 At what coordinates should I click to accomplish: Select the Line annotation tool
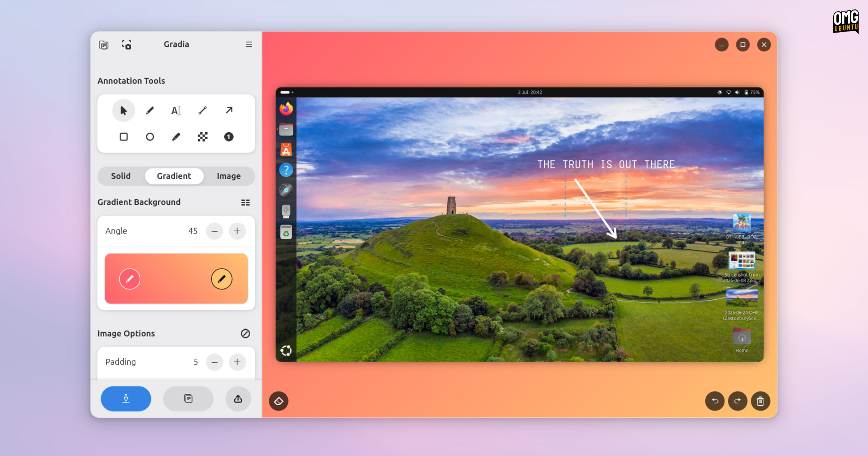[x=202, y=110]
